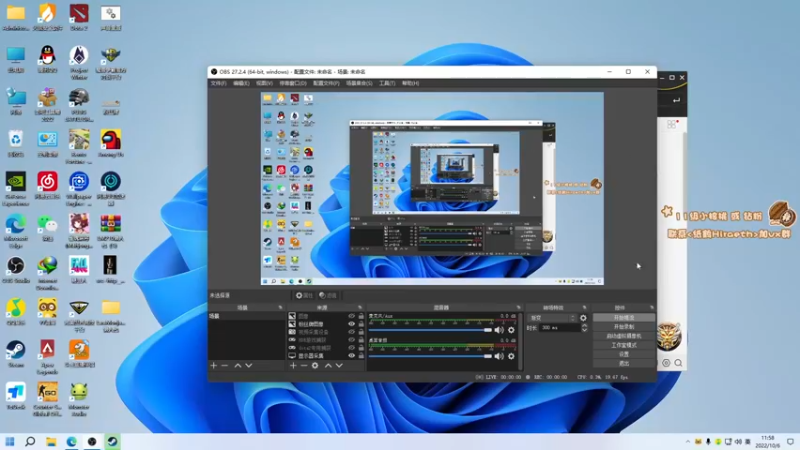Mute the Mic/Aux channel speaker icon
Image resolution: width=800 pixels, height=450 pixels.
(x=499, y=330)
